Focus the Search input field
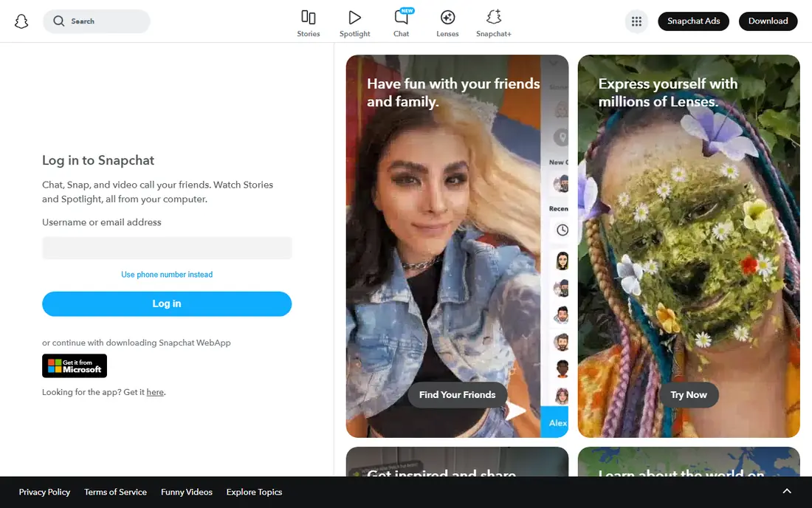 pyautogui.click(x=96, y=21)
